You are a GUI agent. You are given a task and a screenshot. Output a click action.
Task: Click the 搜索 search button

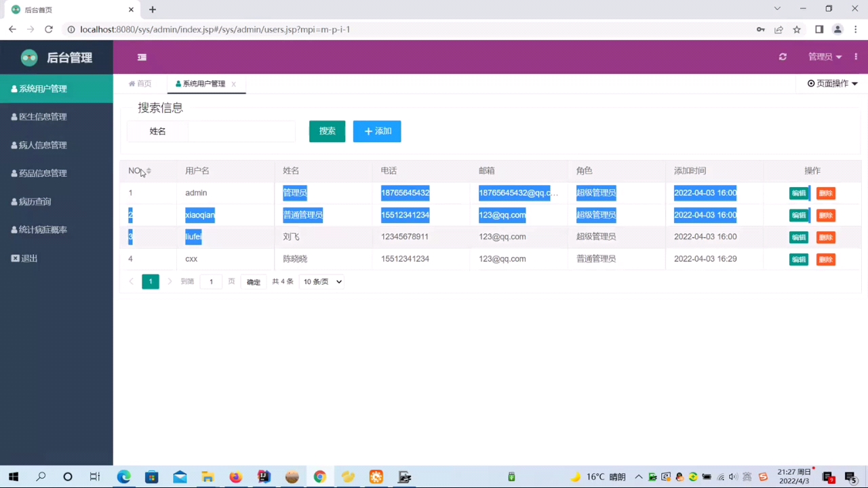(x=327, y=131)
